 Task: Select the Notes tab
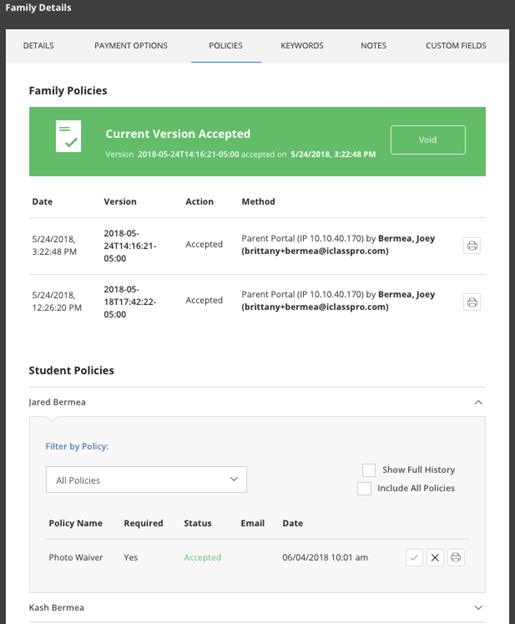coord(373,46)
